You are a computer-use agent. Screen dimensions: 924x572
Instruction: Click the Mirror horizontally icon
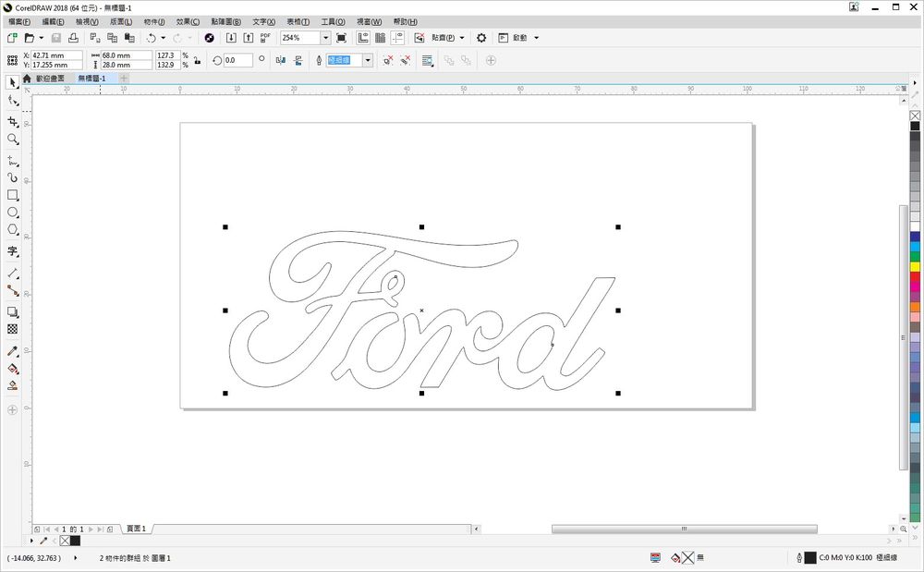(281, 60)
